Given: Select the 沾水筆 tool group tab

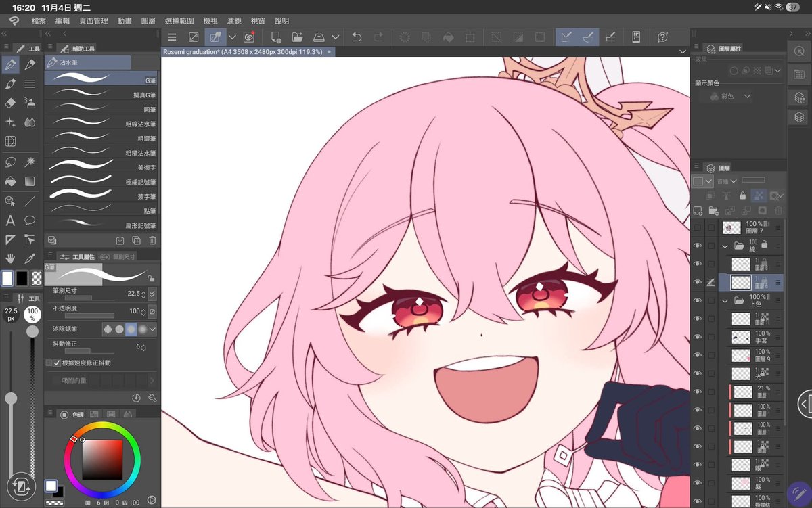Looking at the screenshot, I should click(x=87, y=62).
